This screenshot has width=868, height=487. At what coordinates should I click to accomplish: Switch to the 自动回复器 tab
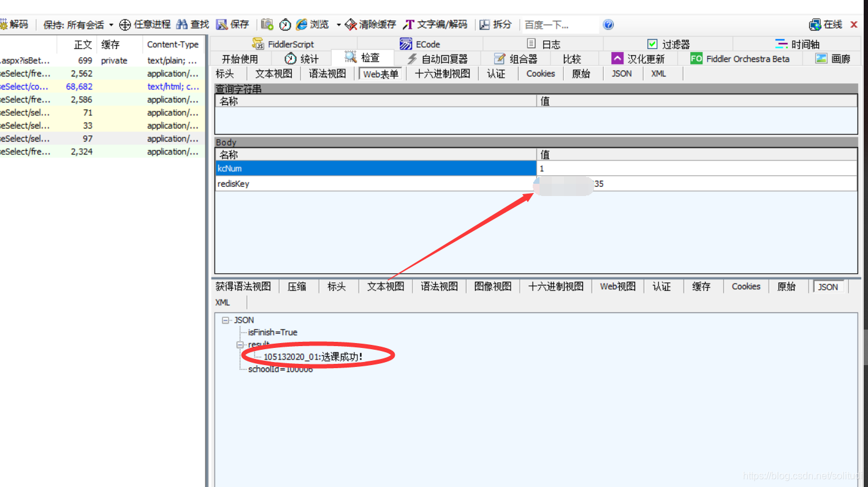pyautogui.click(x=438, y=59)
